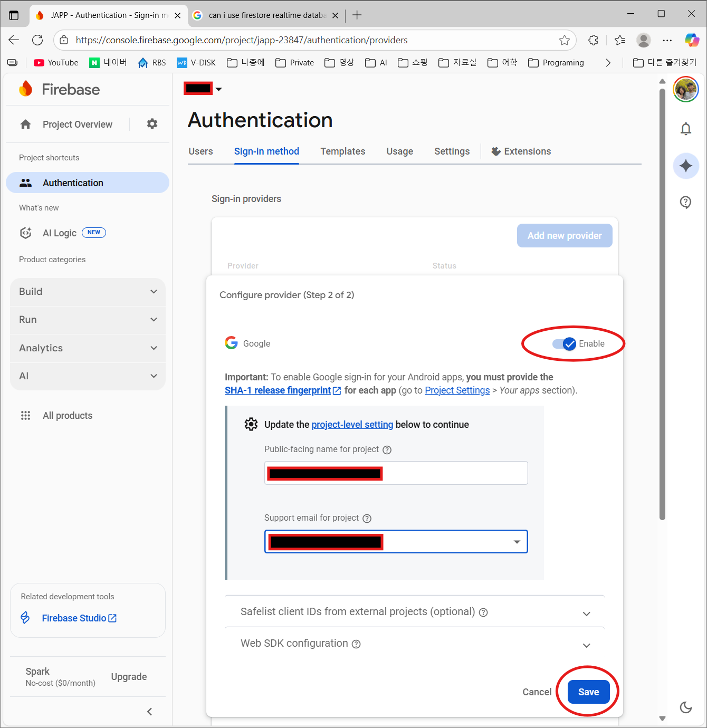Viewport: 707px width, 728px height.
Task: Open the V-DISK bookmark
Action: click(196, 63)
